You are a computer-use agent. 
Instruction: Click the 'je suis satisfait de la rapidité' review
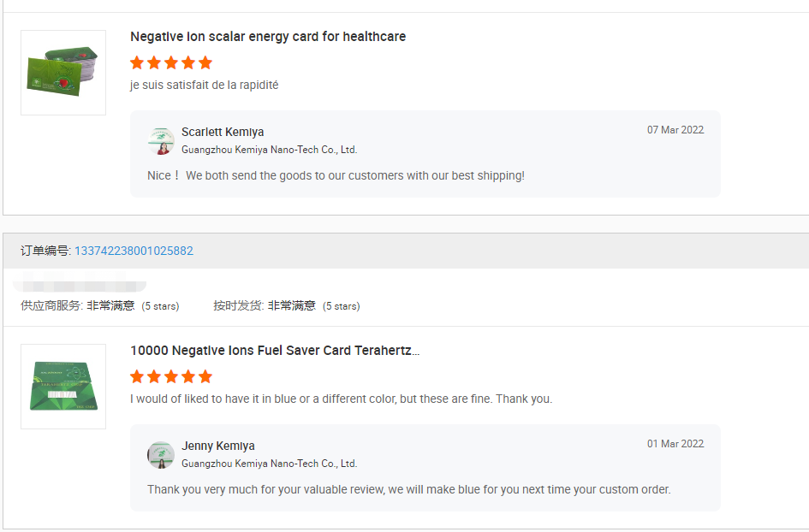204,85
